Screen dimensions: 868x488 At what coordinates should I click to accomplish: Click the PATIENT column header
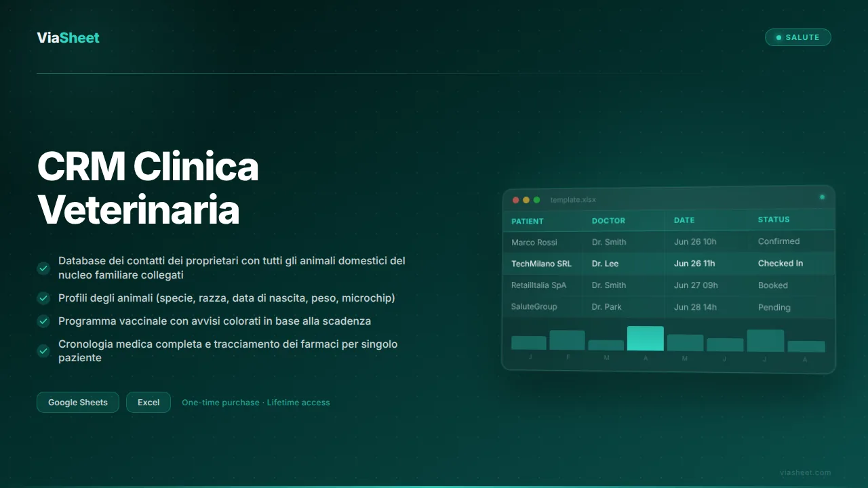coord(528,221)
